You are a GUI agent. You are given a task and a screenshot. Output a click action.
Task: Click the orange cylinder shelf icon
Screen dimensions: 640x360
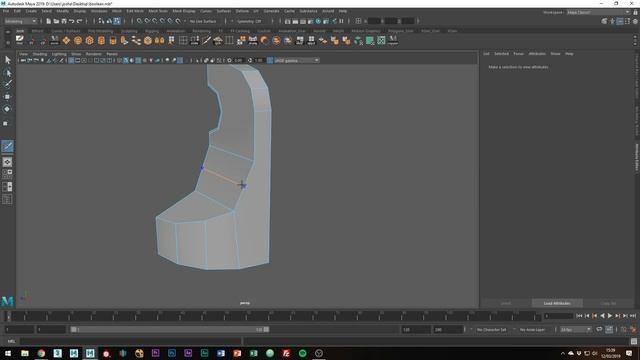coord(101,40)
